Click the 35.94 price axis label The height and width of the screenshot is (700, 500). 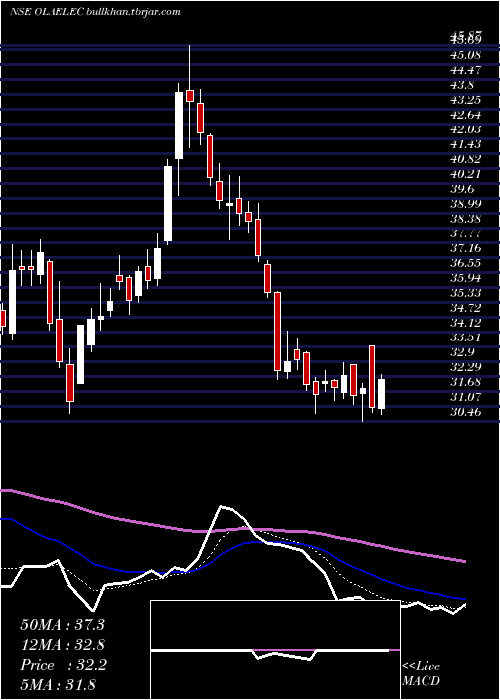click(x=467, y=278)
